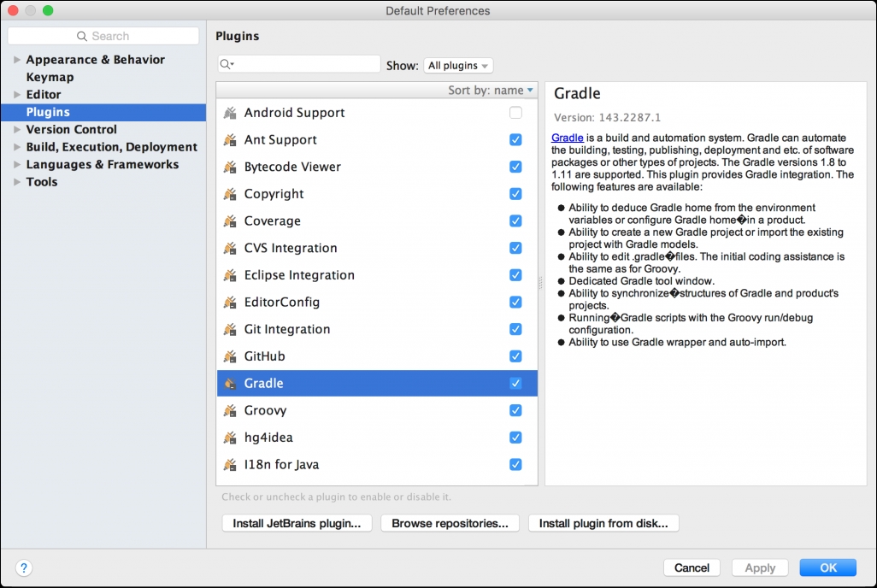Select the Coverage plugin row
Screen dimensions: 877x588
377,221
